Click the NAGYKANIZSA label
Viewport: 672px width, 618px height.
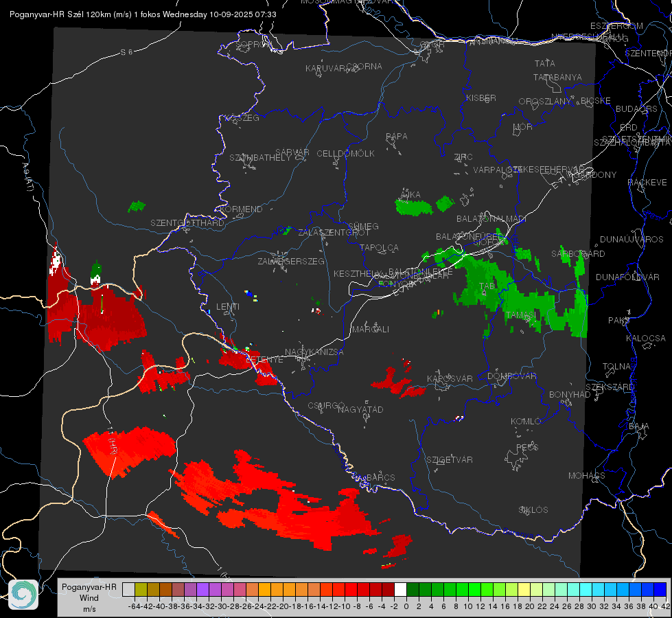coord(314,352)
